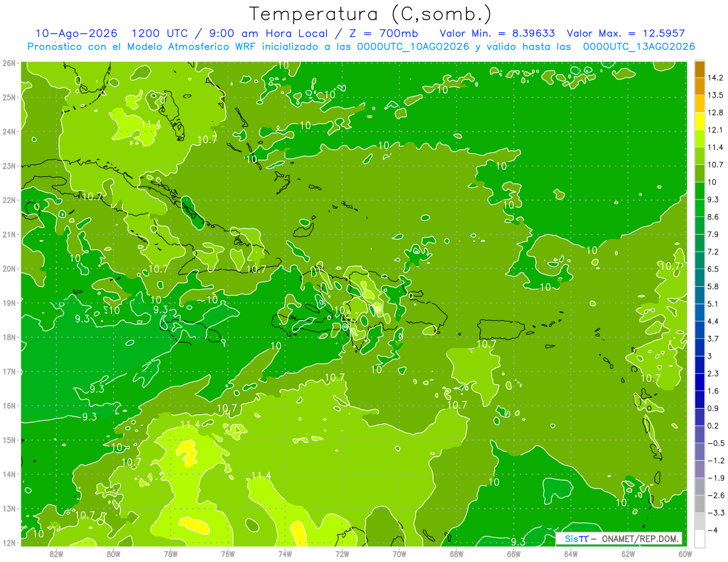Click the '64W' longitude axis label

(x=570, y=553)
